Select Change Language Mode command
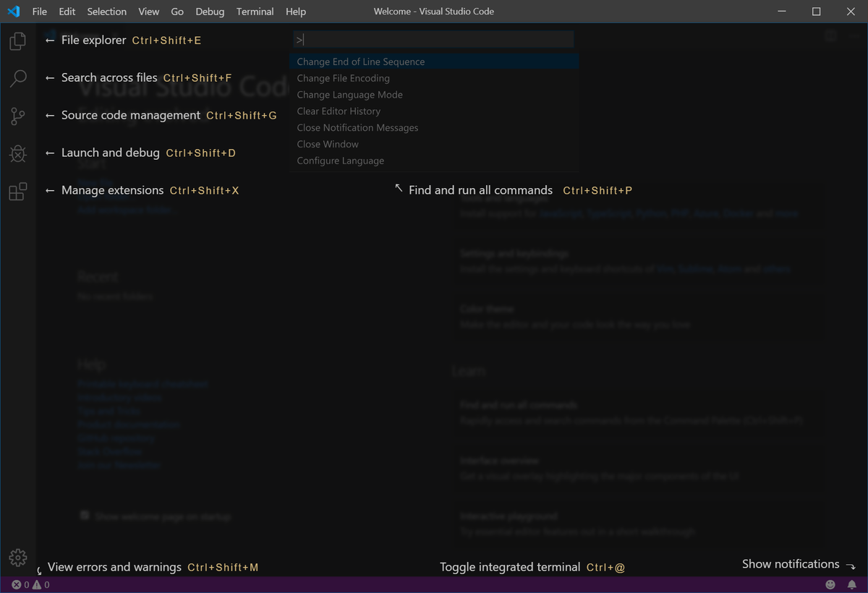Viewport: 868px width, 593px height. pyautogui.click(x=434, y=95)
